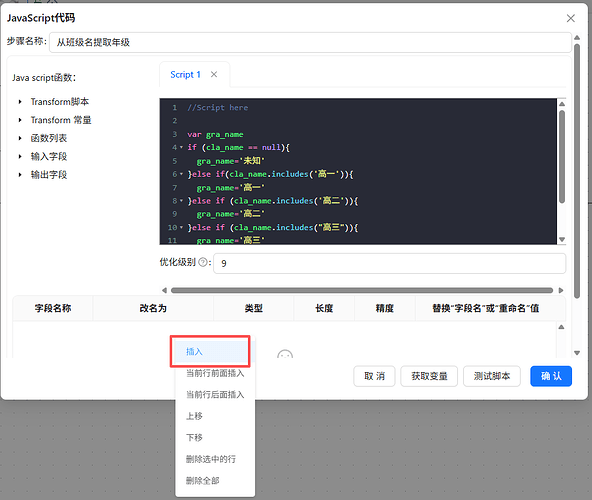Click the dialog scroll-up arrow
Viewport: 592px width, 500px height.
pos(577,37)
